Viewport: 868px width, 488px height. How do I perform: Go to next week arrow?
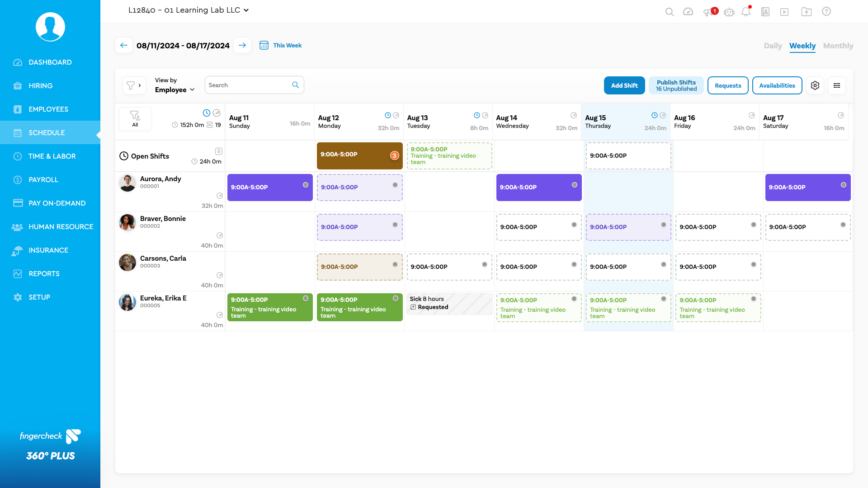tap(242, 45)
